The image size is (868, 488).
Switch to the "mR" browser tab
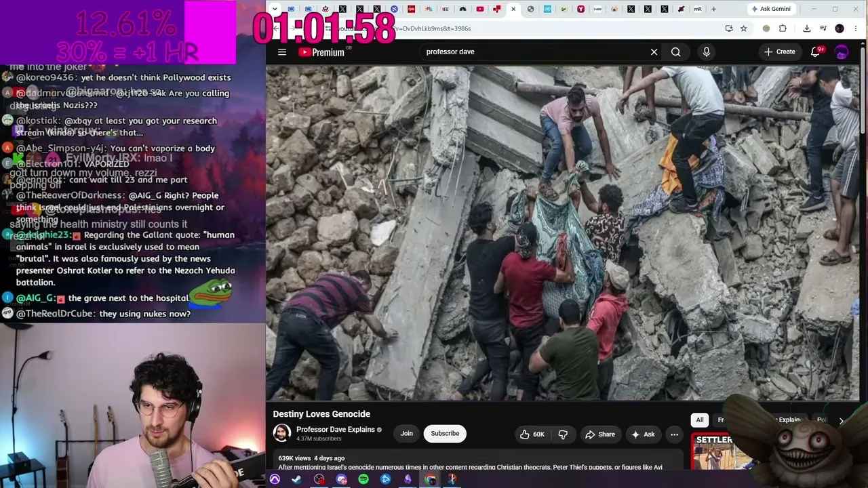pos(698,9)
